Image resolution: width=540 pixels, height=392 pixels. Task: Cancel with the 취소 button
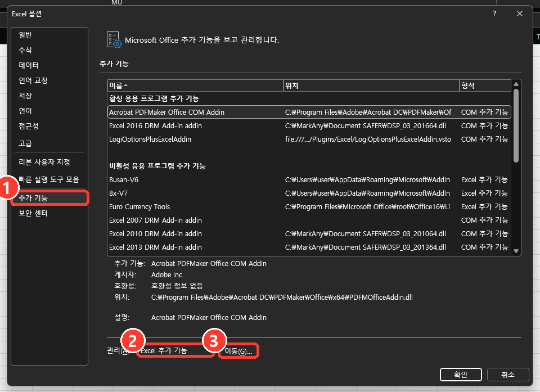(x=507, y=375)
